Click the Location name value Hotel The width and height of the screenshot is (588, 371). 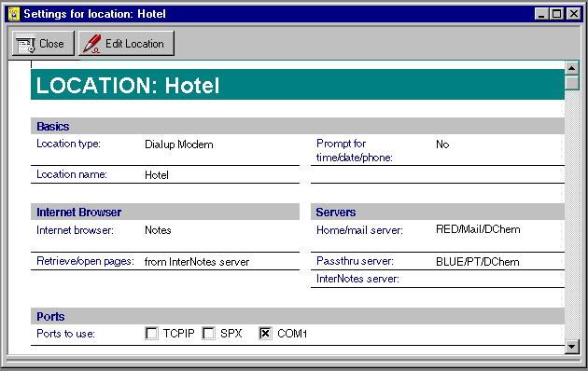pos(157,175)
